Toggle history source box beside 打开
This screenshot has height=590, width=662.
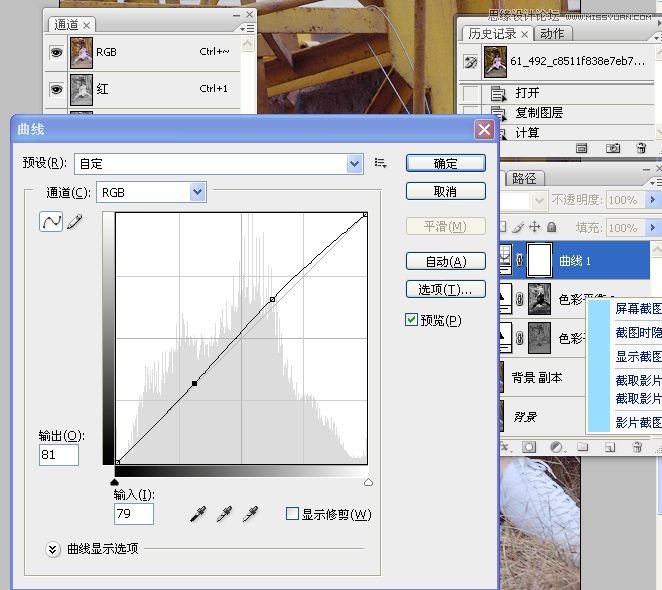tap(470, 93)
